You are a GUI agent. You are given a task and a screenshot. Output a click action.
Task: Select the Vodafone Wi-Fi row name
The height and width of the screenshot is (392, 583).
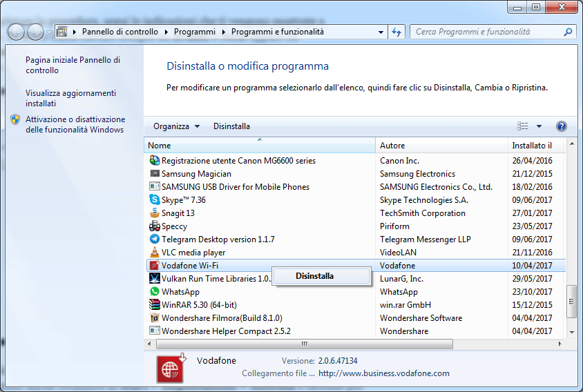[190, 265]
